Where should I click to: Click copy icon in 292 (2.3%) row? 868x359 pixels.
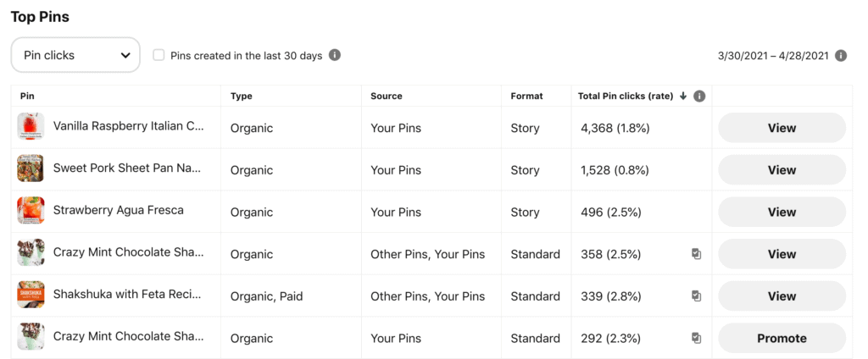point(697,338)
